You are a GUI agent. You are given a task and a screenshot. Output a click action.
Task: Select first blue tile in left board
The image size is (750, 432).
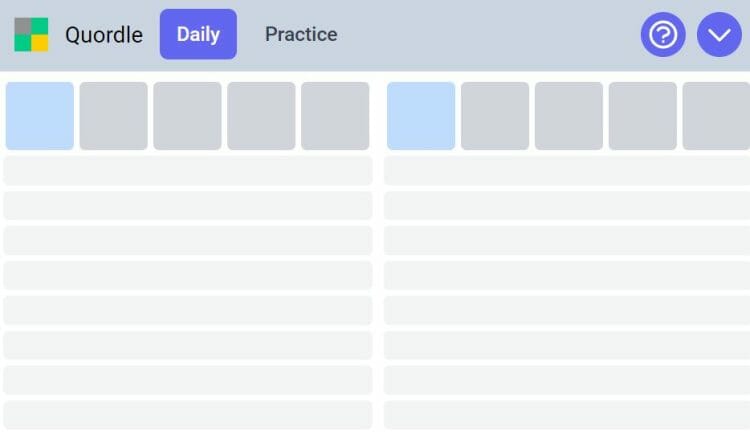point(40,116)
